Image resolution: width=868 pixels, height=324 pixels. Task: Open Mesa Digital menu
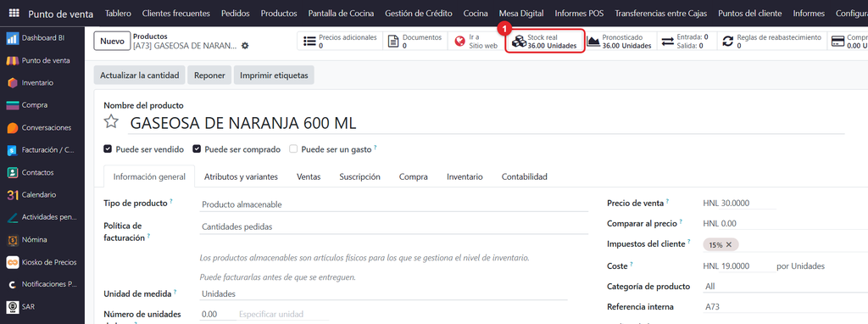pos(521,14)
